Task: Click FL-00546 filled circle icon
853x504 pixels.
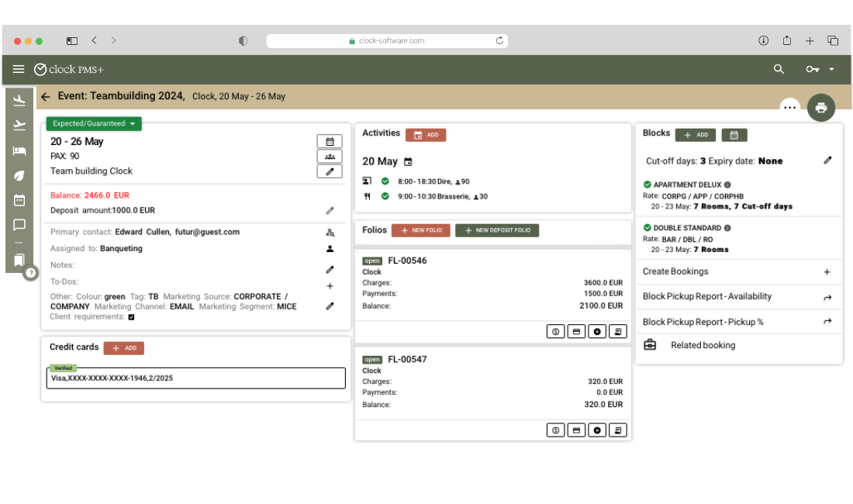Action: 597,332
